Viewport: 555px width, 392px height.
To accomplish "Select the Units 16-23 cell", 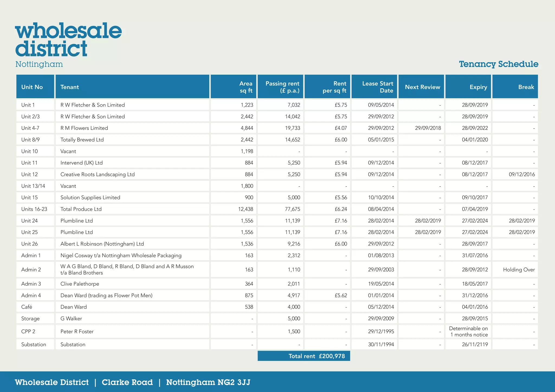I will tap(34, 209).
